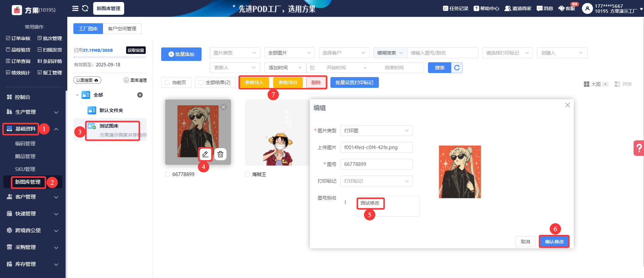Open the 选择客户 dropdown

tap(344, 53)
